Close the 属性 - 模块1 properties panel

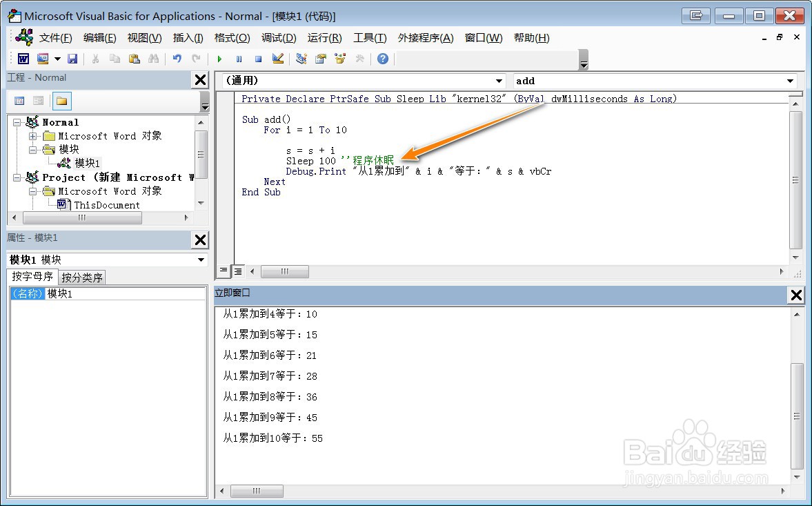click(x=200, y=240)
